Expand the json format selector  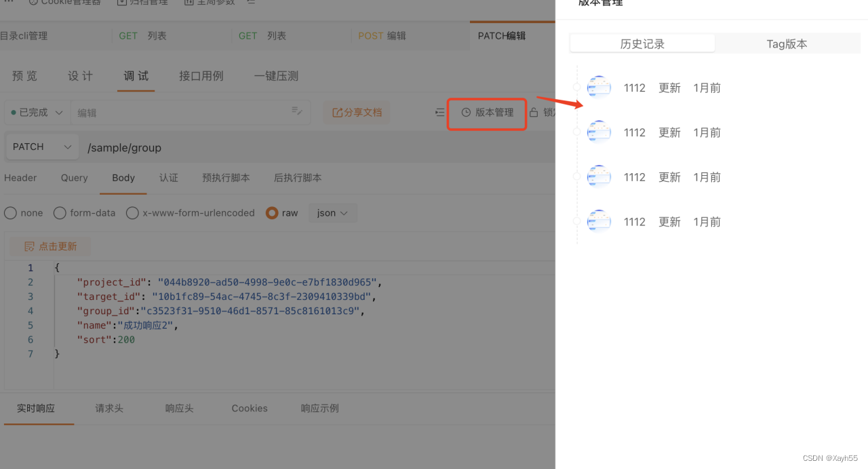(x=332, y=212)
